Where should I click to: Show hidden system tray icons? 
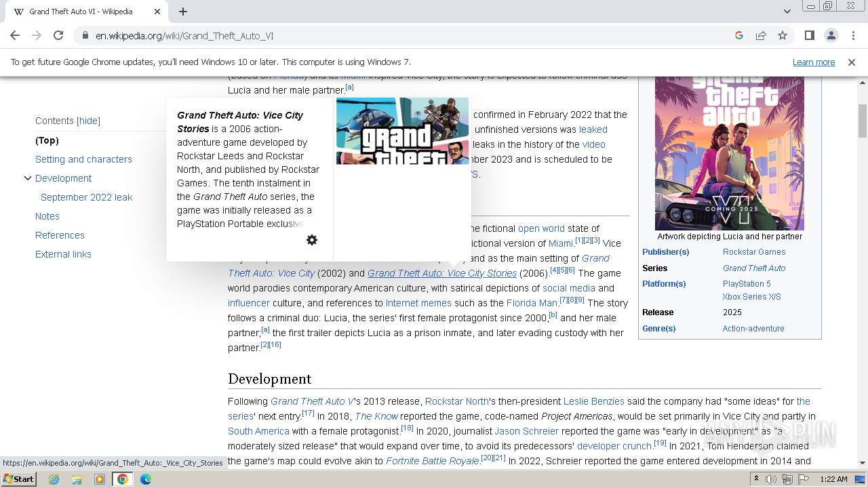click(757, 479)
